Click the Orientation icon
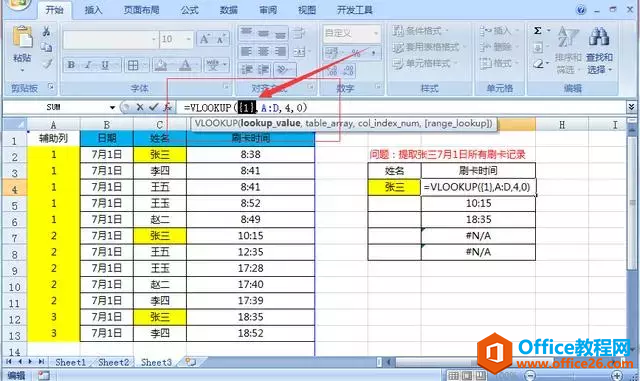This screenshot has width=640, height=381. [x=283, y=69]
